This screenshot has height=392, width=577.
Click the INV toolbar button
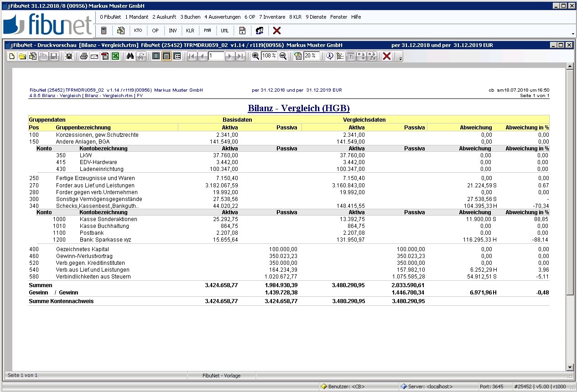tap(173, 31)
